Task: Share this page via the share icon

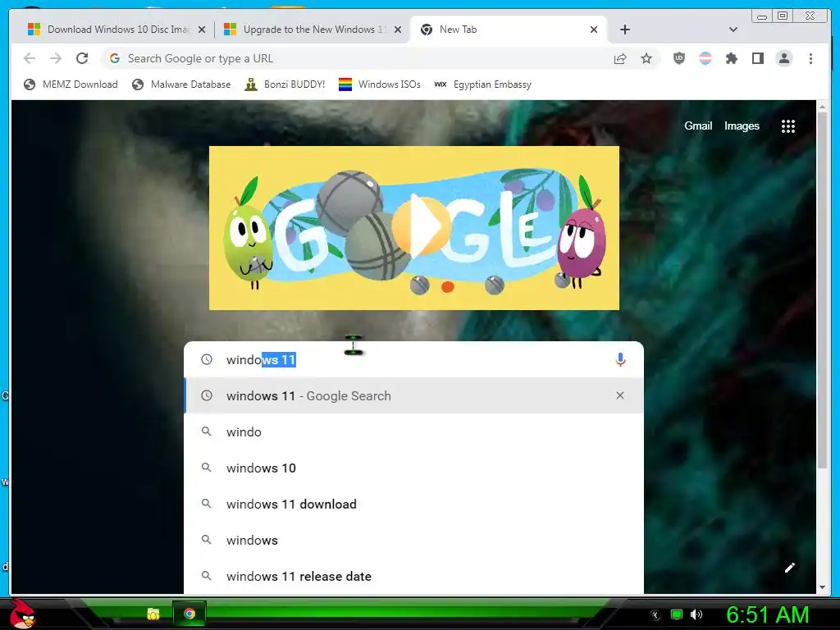Action: click(620, 58)
